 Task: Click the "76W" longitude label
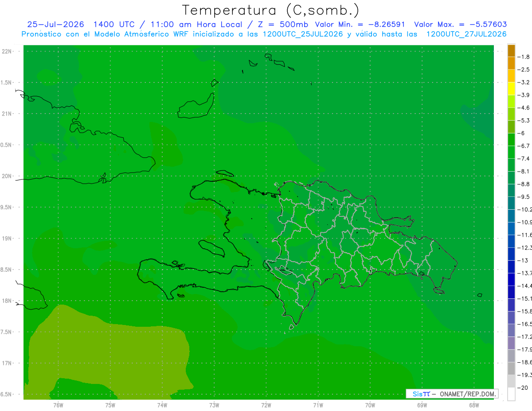58,405
